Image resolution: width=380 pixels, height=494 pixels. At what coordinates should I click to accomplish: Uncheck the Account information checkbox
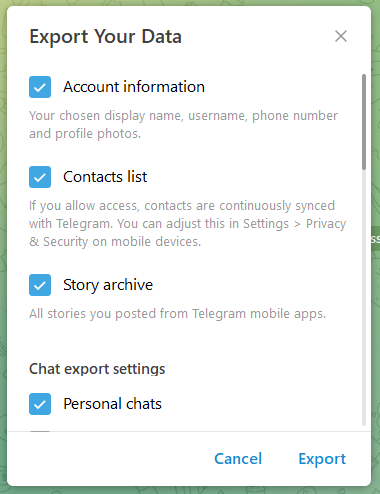[40, 87]
